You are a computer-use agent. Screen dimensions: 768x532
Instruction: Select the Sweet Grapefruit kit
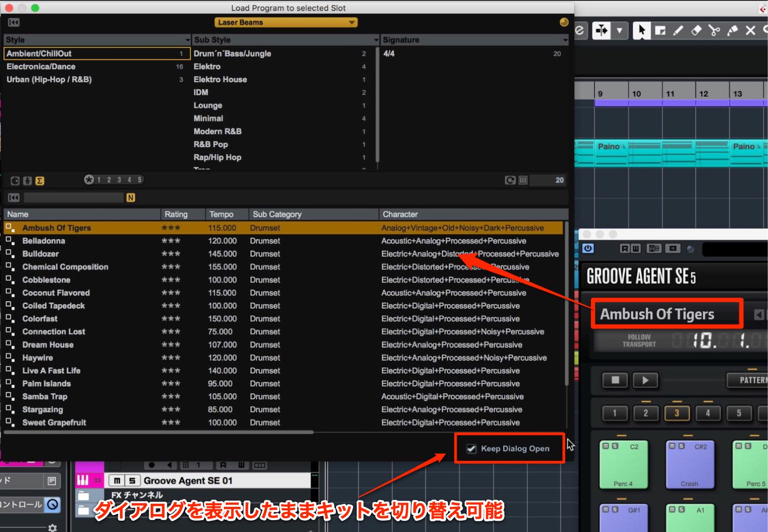click(283, 422)
